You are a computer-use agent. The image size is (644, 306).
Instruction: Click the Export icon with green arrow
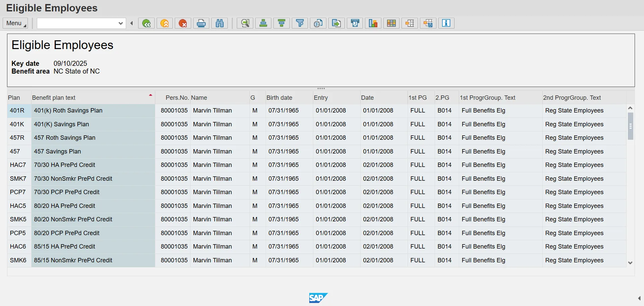pyautogui.click(x=336, y=23)
